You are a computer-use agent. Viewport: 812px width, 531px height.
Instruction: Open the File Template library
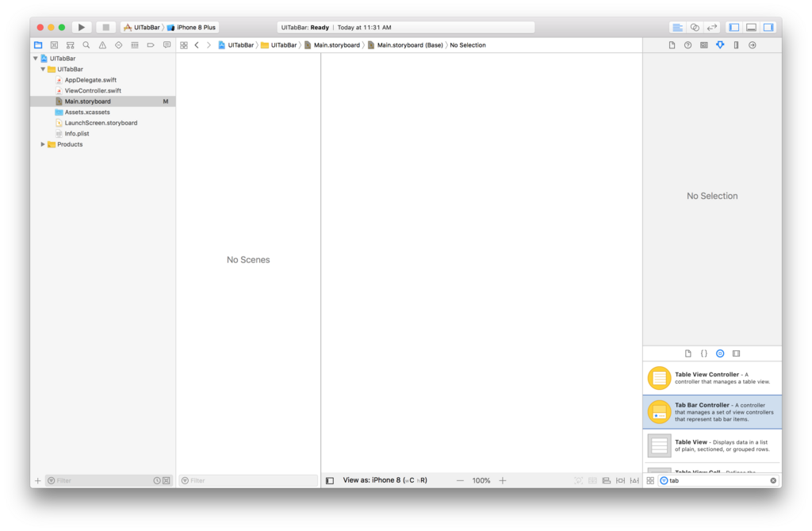(x=688, y=353)
